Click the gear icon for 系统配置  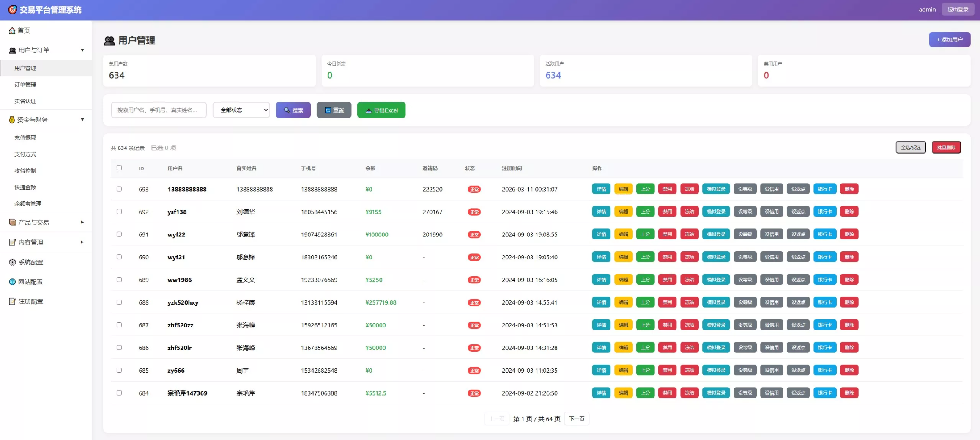tap(12, 262)
